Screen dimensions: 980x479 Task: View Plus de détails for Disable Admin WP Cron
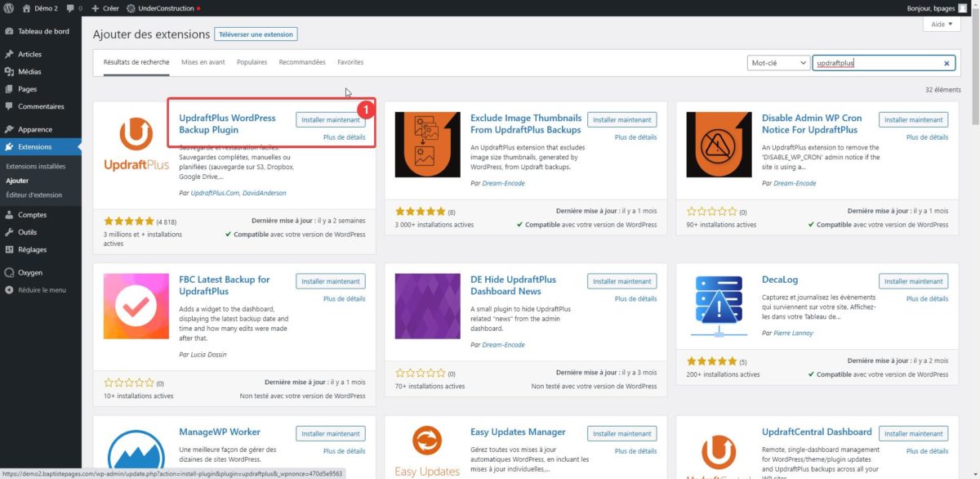[928, 137]
